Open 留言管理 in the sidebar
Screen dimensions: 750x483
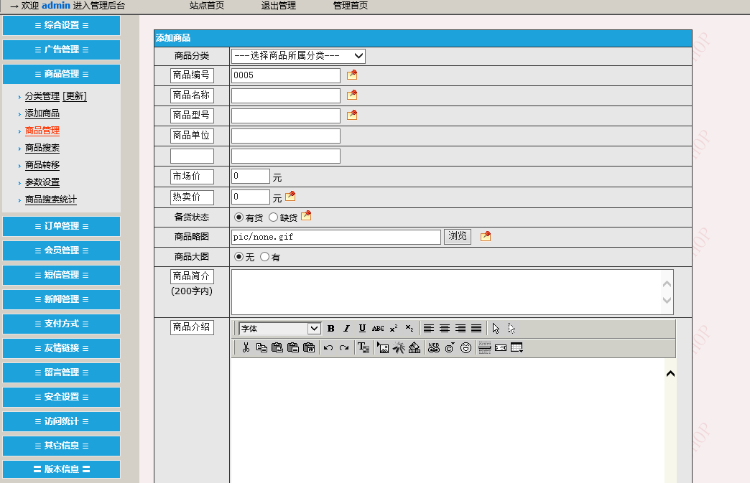click(x=61, y=372)
